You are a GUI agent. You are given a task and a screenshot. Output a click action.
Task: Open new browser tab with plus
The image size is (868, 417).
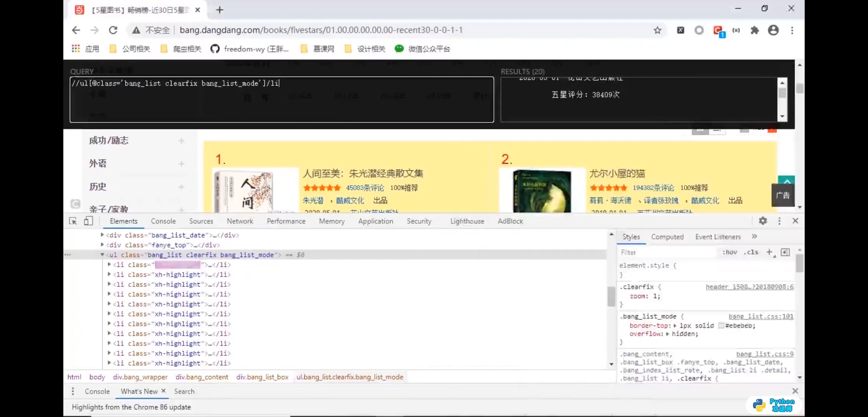point(220,10)
